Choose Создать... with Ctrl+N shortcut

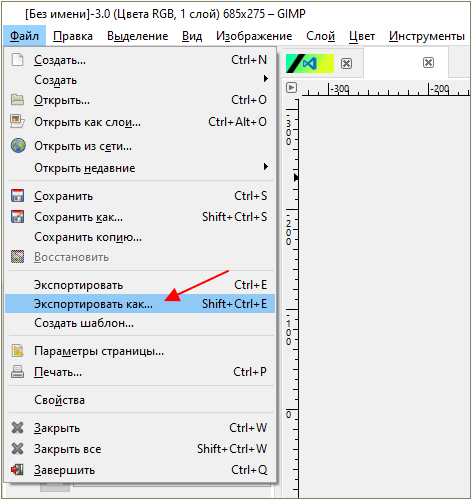point(140,60)
